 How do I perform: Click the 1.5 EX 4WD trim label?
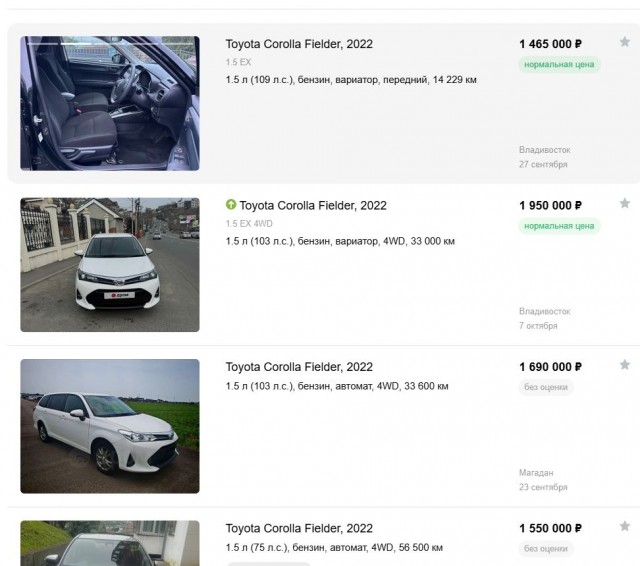tap(249, 224)
